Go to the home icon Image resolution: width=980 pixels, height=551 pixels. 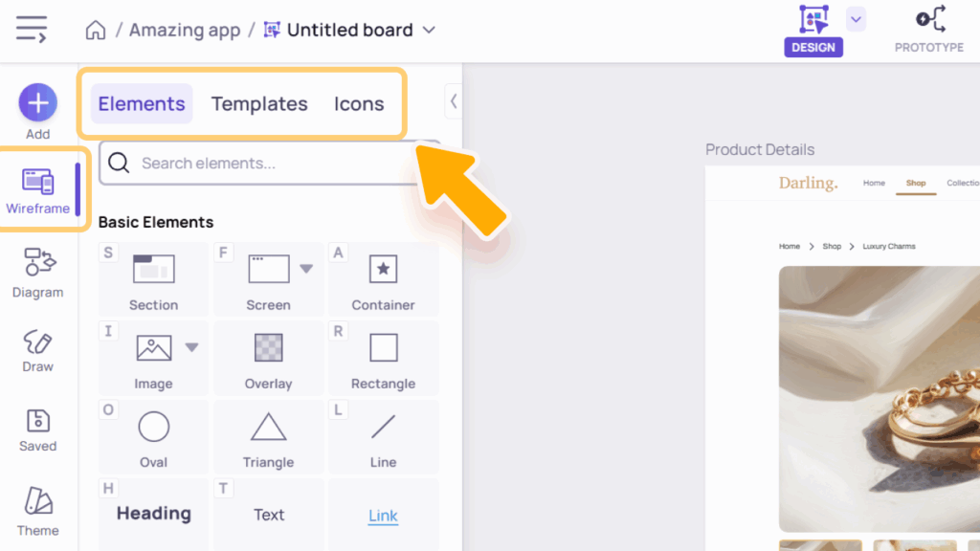tap(96, 31)
